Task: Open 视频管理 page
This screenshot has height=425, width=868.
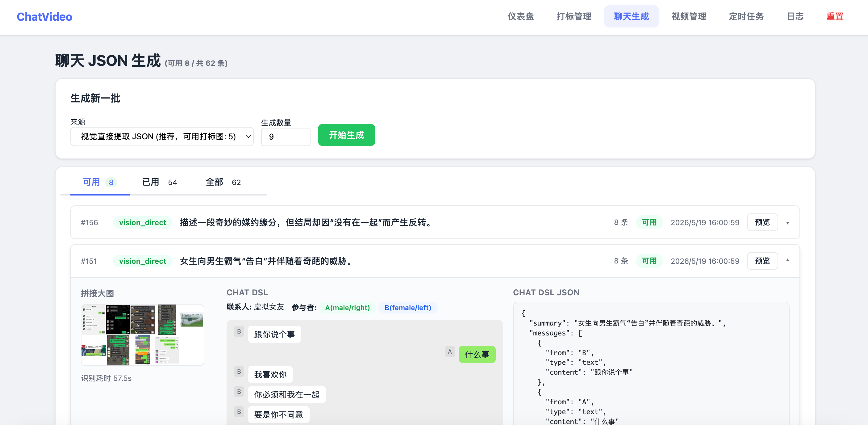Action: 689,16
